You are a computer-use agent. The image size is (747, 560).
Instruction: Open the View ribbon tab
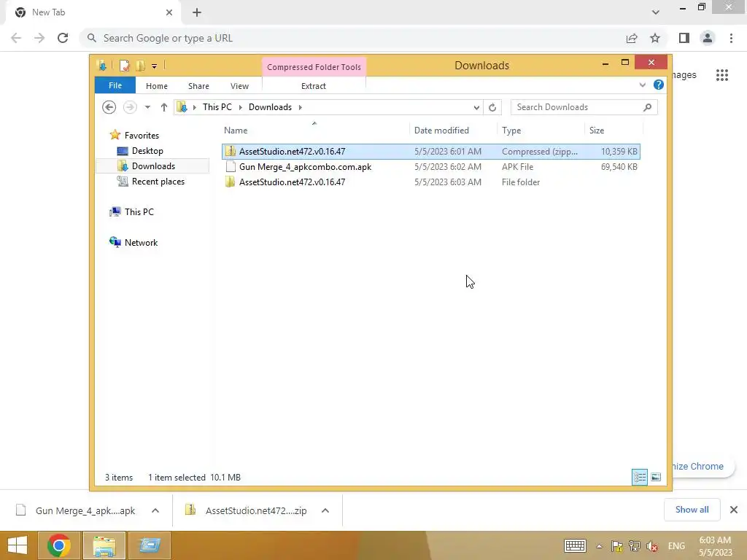(239, 86)
